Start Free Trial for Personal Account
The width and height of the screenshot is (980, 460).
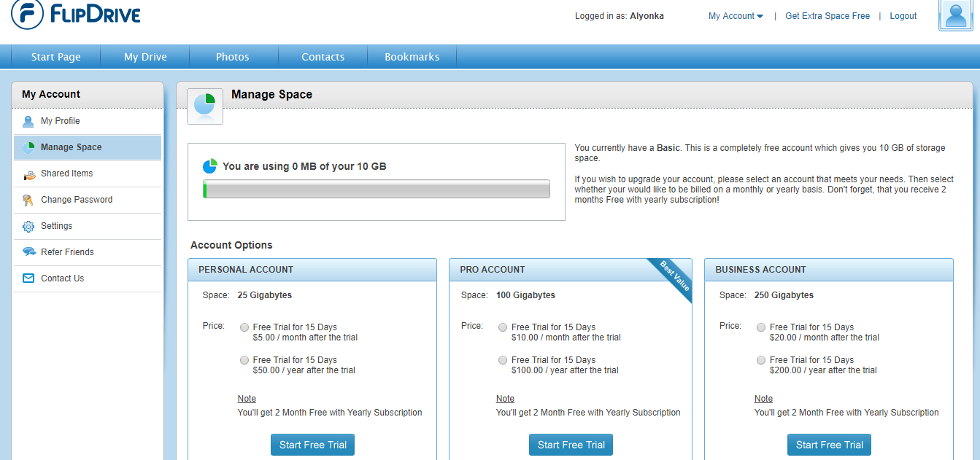pyautogui.click(x=312, y=445)
